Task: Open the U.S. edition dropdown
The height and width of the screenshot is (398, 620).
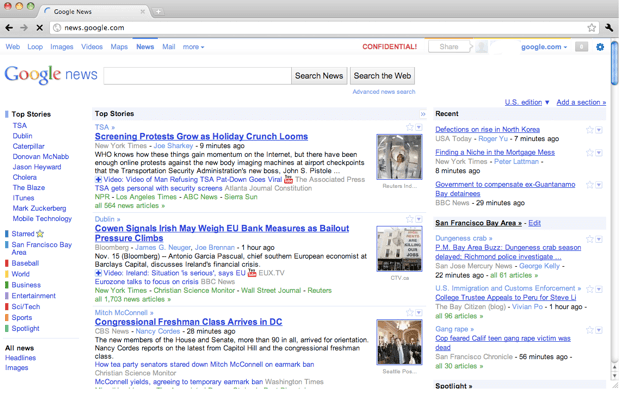Action: click(527, 102)
